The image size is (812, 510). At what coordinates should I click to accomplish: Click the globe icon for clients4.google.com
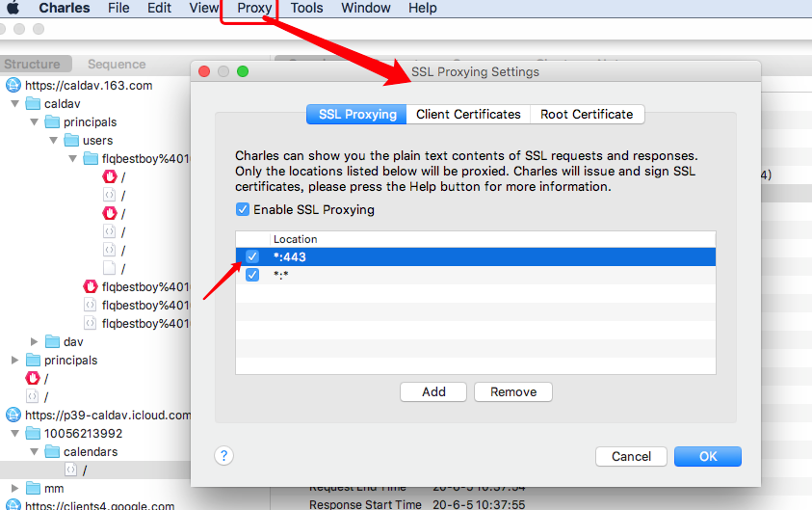13,504
